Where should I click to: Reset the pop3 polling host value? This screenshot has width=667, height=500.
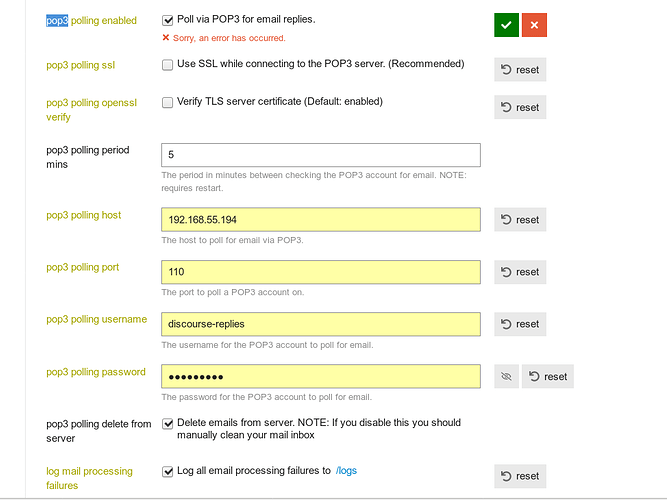[520, 220]
